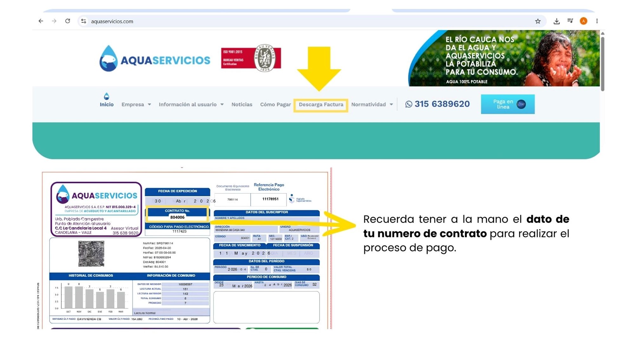Image resolution: width=644 pixels, height=344 pixels.
Task: Click the 'FECHA DE VENCIMIENTO' header on bill
Action: 240,245
